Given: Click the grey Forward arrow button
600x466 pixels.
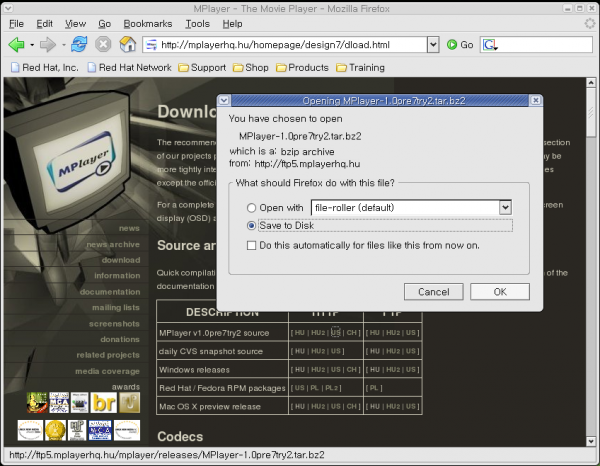Looking at the screenshot, I should pyautogui.click(x=47, y=45).
